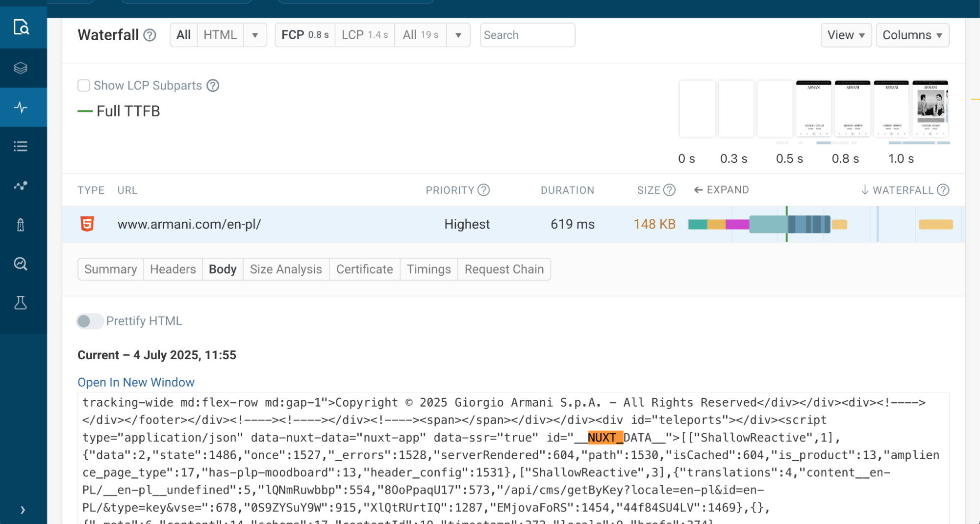Open the list view sidebar icon
The image size is (980, 524).
(x=21, y=146)
